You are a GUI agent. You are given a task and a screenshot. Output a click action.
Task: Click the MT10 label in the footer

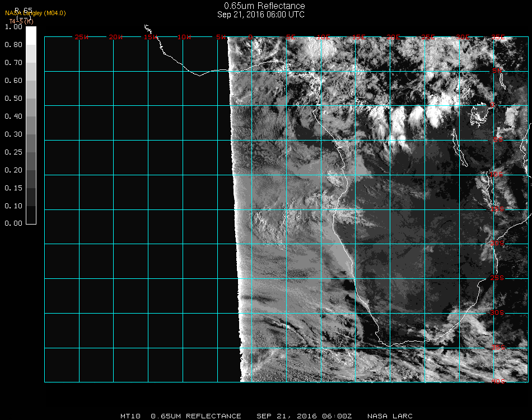(131, 416)
